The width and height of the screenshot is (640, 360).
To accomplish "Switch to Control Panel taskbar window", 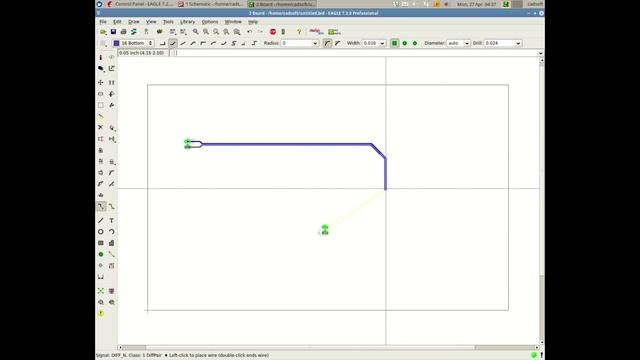I will [x=140, y=4].
